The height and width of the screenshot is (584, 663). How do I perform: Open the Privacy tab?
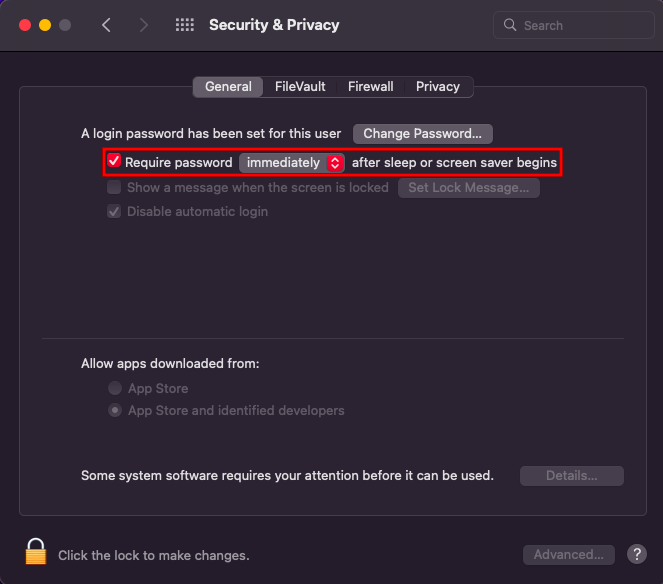pyautogui.click(x=438, y=87)
